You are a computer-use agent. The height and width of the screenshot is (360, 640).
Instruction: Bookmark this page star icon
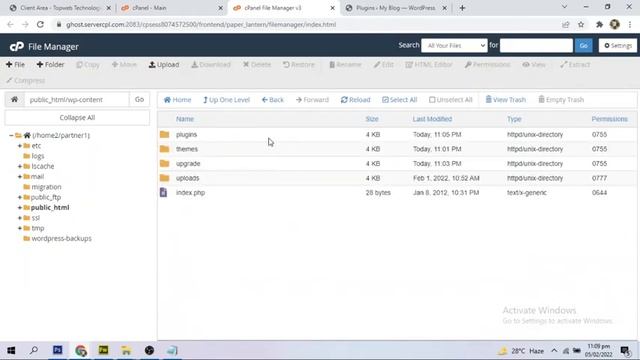(581, 24)
